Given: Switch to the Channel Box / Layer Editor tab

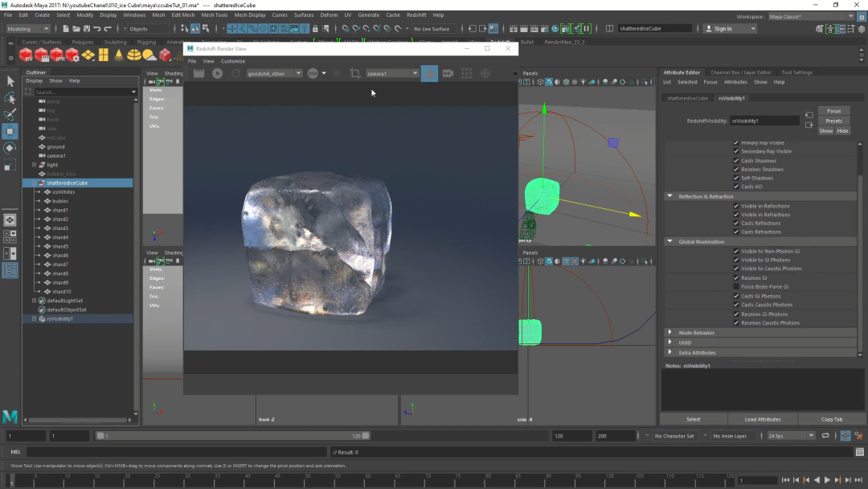Looking at the screenshot, I should pos(741,72).
